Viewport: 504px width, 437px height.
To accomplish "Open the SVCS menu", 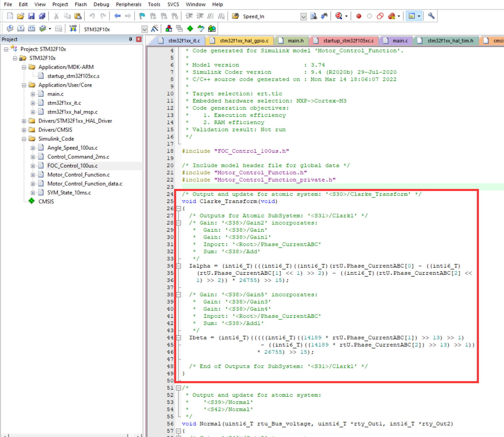I will [173, 4].
